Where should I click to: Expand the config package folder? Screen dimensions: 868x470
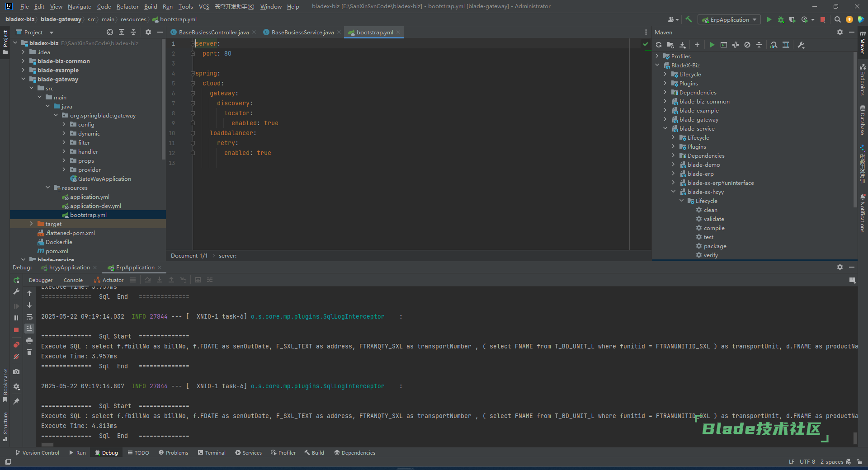coord(64,124)
